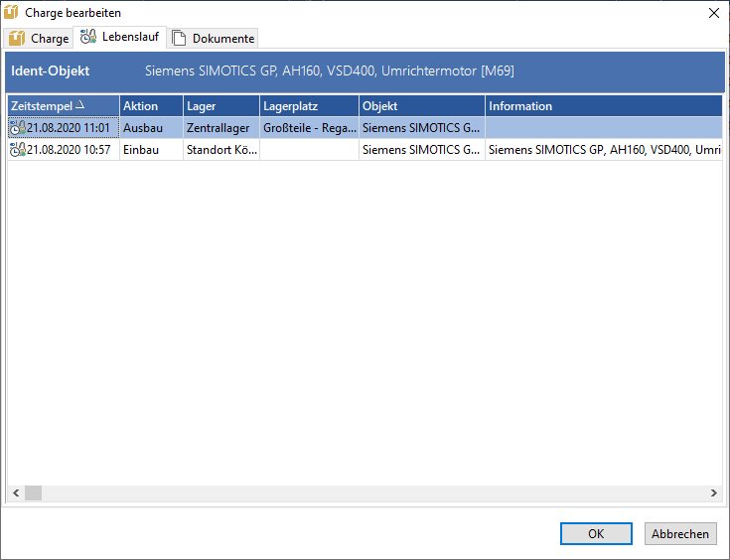Open the Lebenslauf tab
The height and width of the screenshot is (560, 730).
click(120, 37)
